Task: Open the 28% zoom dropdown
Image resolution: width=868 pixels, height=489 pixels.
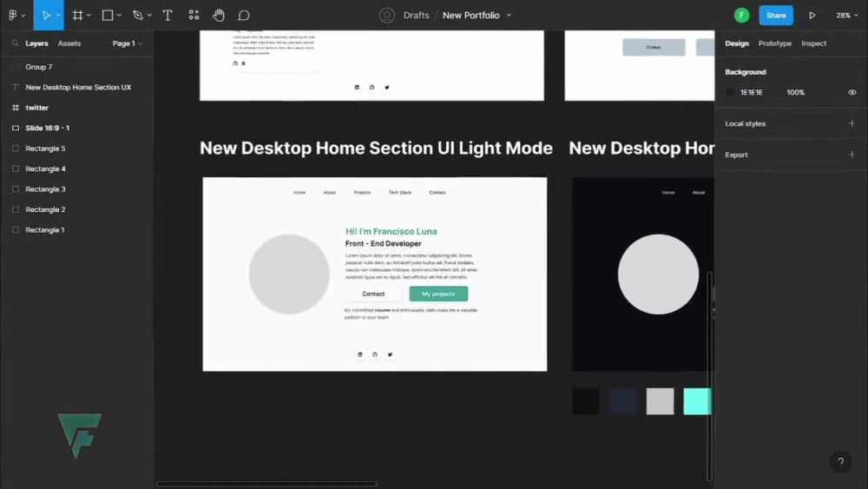Action: [847, 16]
